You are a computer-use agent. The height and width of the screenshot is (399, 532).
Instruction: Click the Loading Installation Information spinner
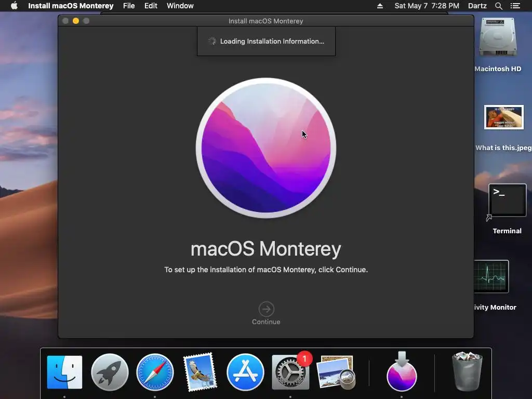coord(212,41)
